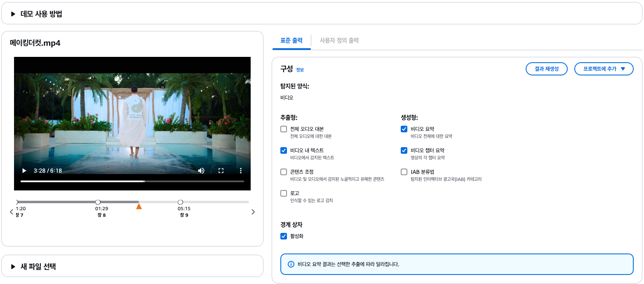Switch to the 사용자 정의 출력 tab
This screenshot has height=284, width=644.
[339, 40]
